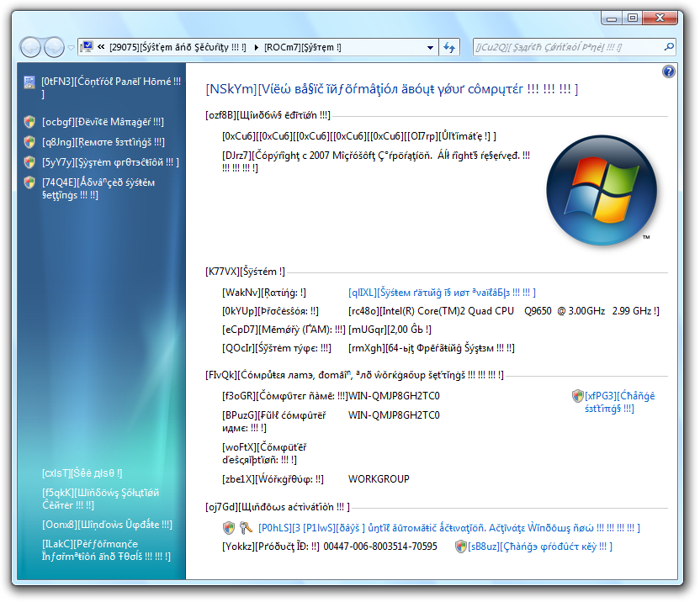Open Advanced system settings link
Screen dimensions: 700x602
98,189
